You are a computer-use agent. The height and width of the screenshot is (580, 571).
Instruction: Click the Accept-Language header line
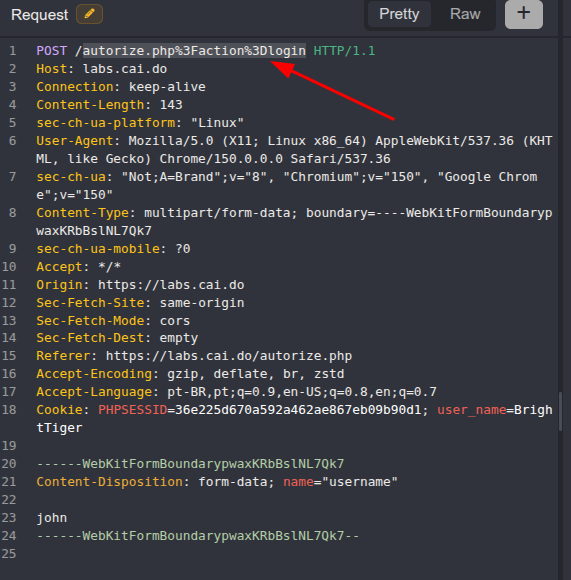pos(237,392)
